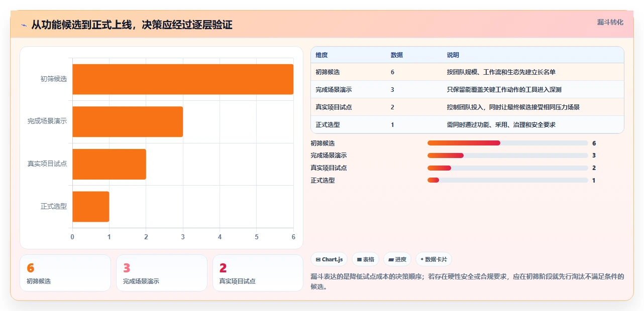Viewport: 644px width, 311px height.
Task: Click the 正式选型 y-axis label on chart
Action: click(x=54, y=206)
